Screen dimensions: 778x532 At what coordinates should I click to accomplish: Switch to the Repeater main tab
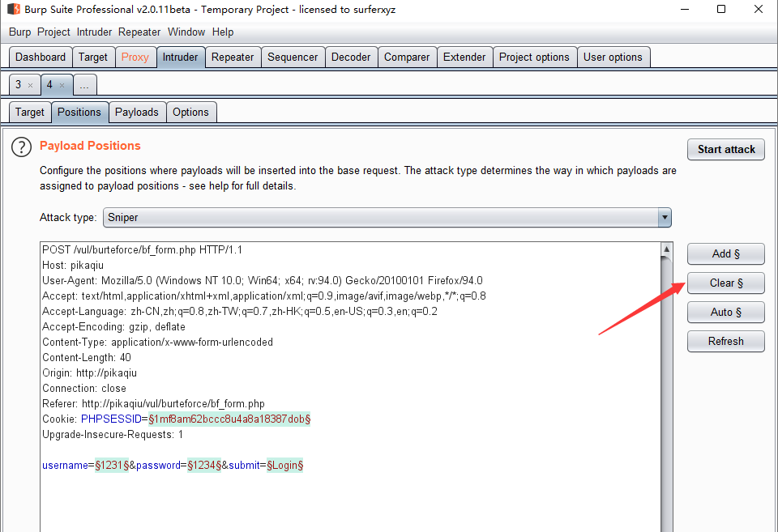pos(233,57)
